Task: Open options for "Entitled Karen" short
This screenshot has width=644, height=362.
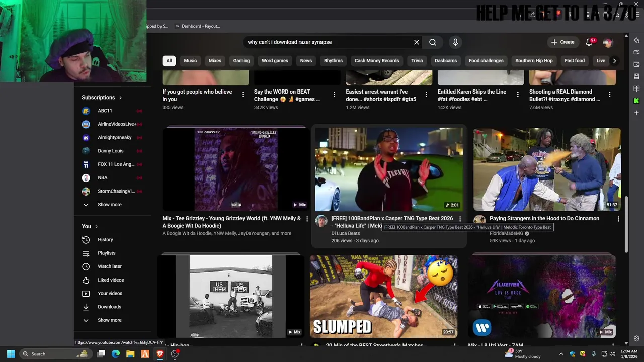Action: point(518,95)
